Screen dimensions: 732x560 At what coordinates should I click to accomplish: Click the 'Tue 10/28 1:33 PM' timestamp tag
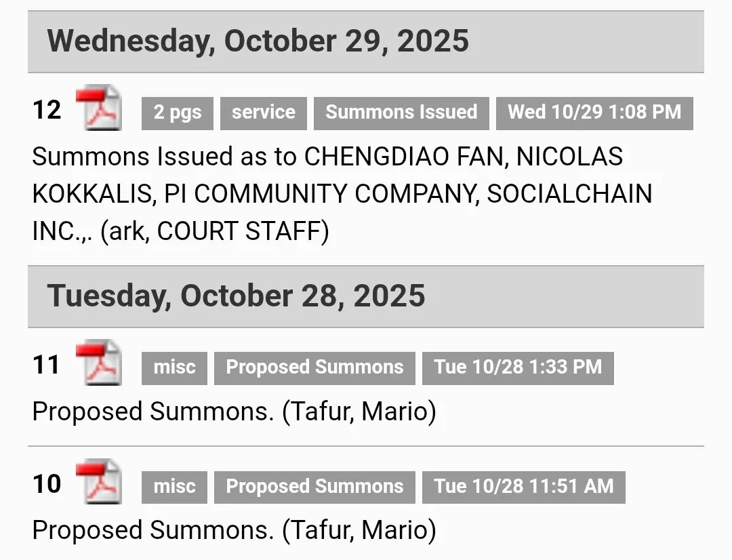(x=518, y=367)
